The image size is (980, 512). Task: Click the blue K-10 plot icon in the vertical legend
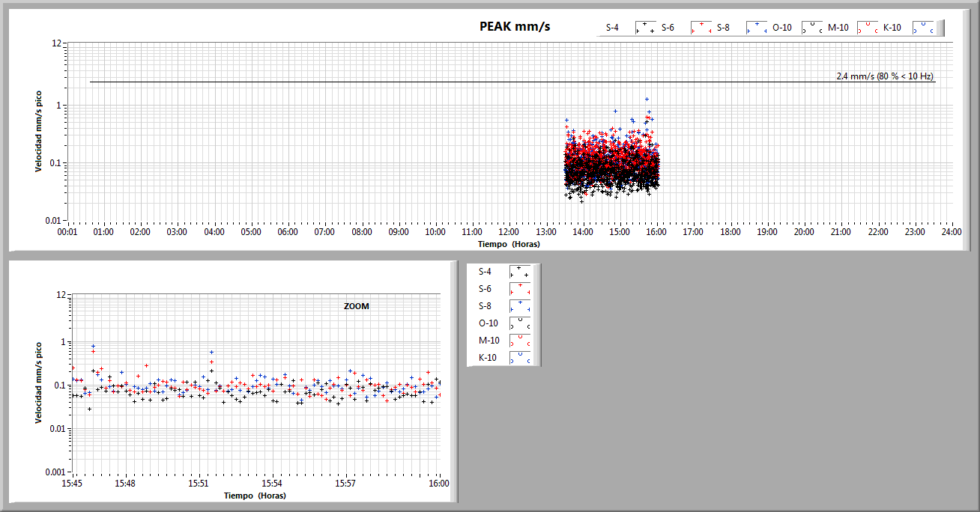pyautogui.click(x=519, y=358)
